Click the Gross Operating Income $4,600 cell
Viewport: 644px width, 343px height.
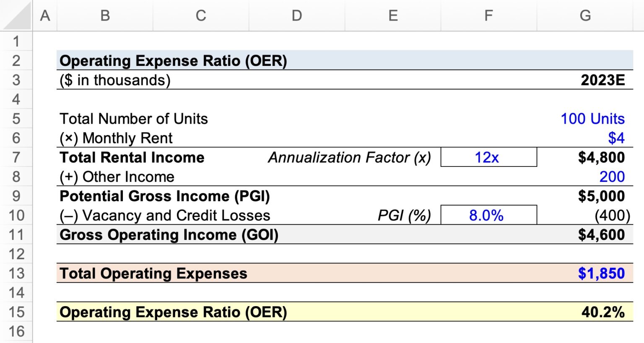[x=602, y=234]
